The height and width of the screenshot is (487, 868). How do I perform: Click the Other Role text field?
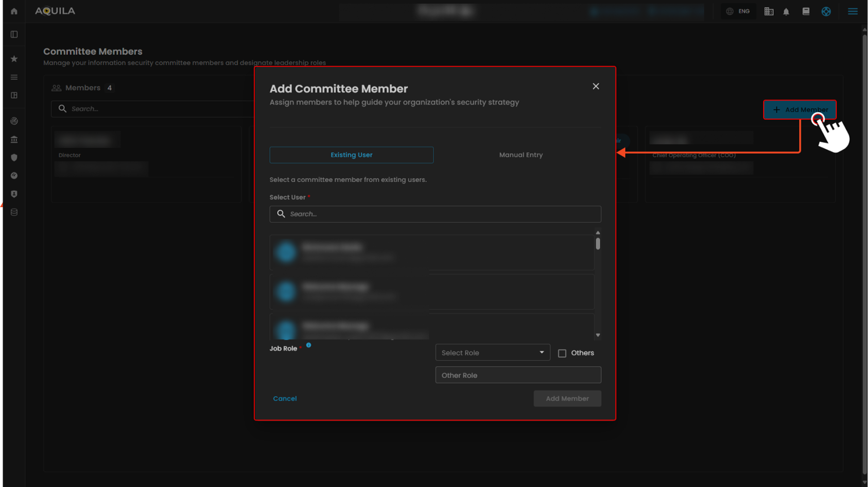[x=518, y=375]
